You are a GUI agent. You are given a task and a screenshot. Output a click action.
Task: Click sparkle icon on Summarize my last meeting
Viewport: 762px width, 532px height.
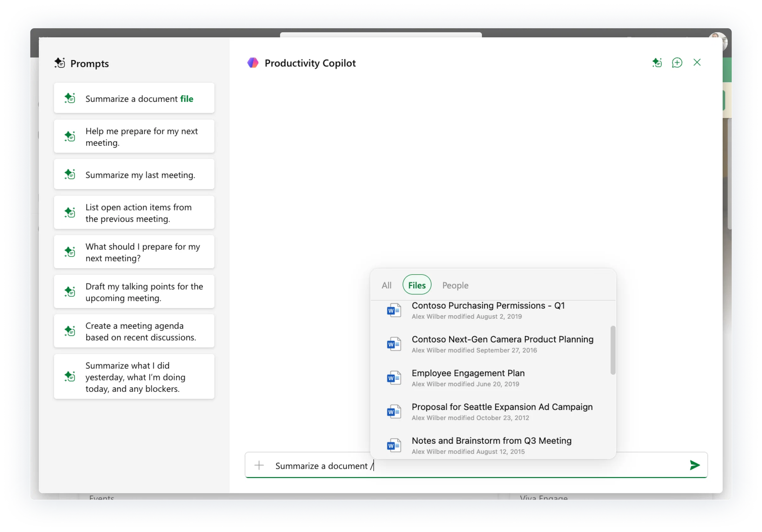click(x=70, y=174)
